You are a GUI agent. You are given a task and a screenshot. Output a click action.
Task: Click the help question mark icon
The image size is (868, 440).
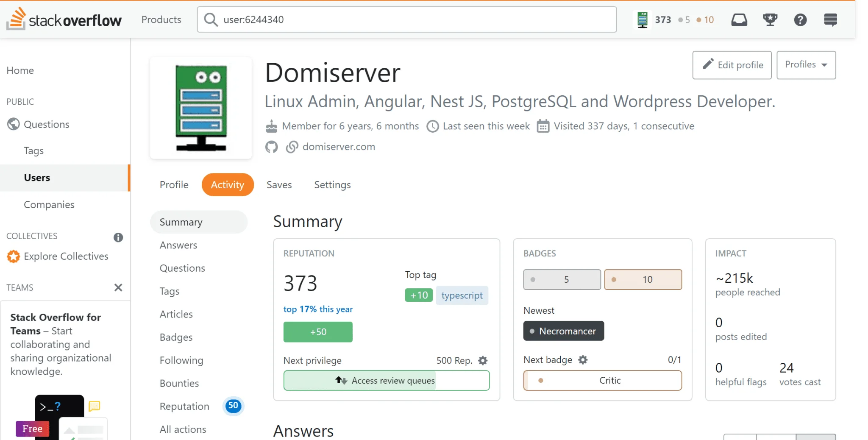click(x=800, y=20)
